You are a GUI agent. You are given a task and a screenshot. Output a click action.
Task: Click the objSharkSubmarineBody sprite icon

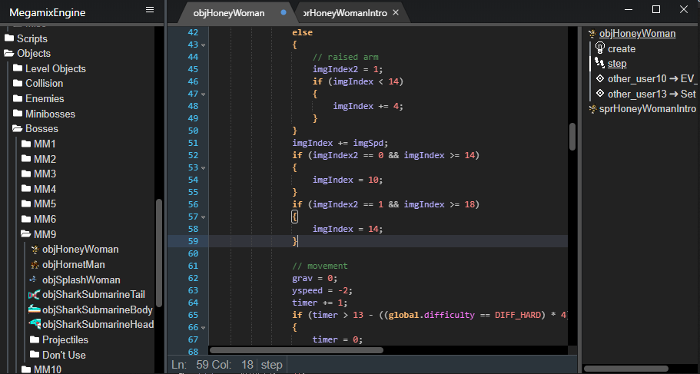coord(34,309)
